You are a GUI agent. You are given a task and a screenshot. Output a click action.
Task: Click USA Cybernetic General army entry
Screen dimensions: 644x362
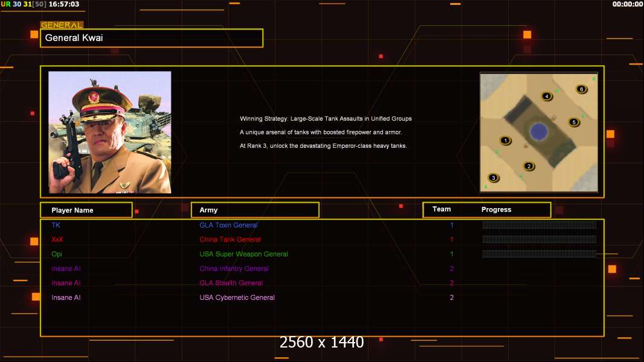pyautogui.click(x=237, y=297)
